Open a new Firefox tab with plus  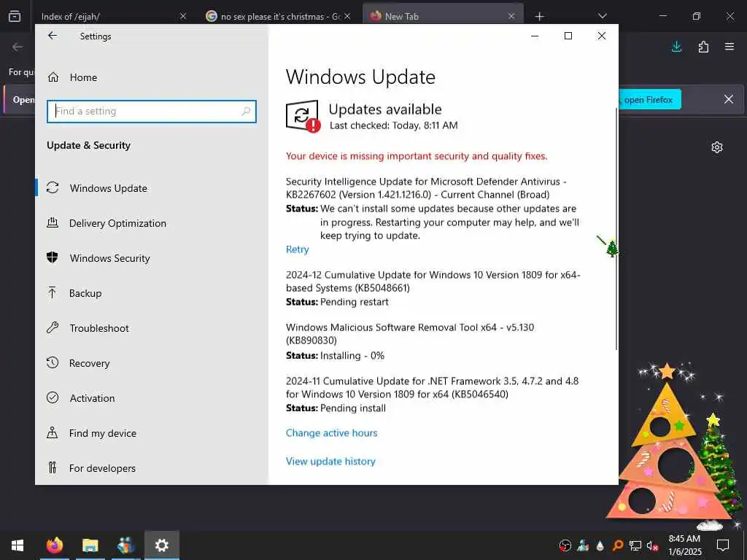(539, 17)
